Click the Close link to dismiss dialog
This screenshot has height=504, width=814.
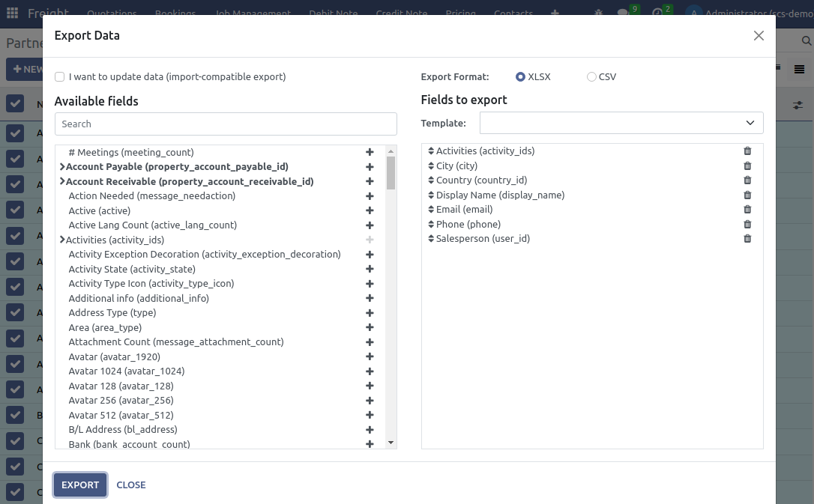click(x=131, y=485)
